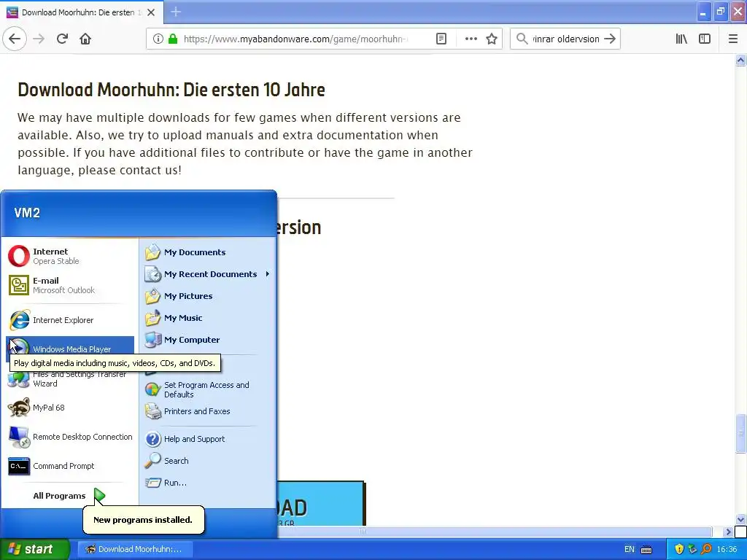Click the browser forward arrow
The height and width of the screenshot is (560, 747).
[39, 39]
